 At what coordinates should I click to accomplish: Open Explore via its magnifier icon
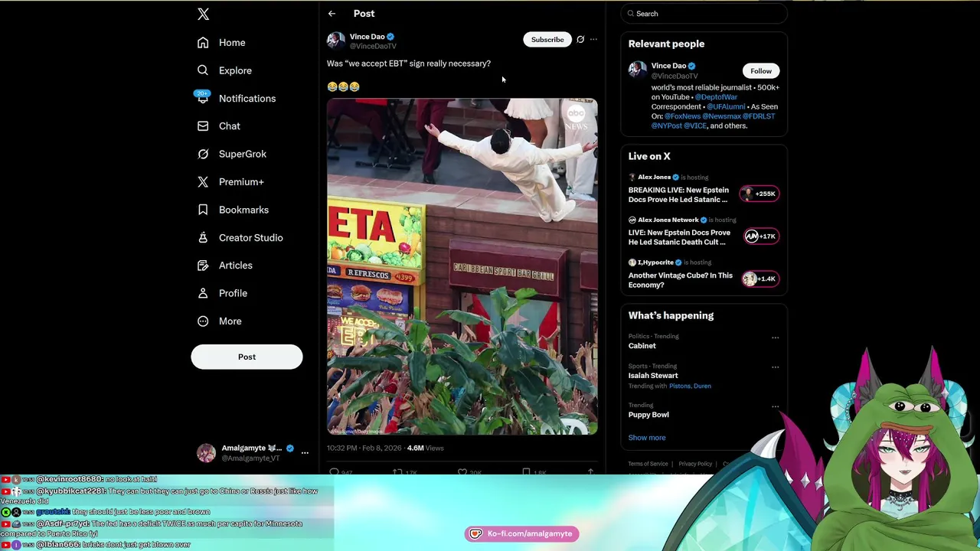point(203,70)
